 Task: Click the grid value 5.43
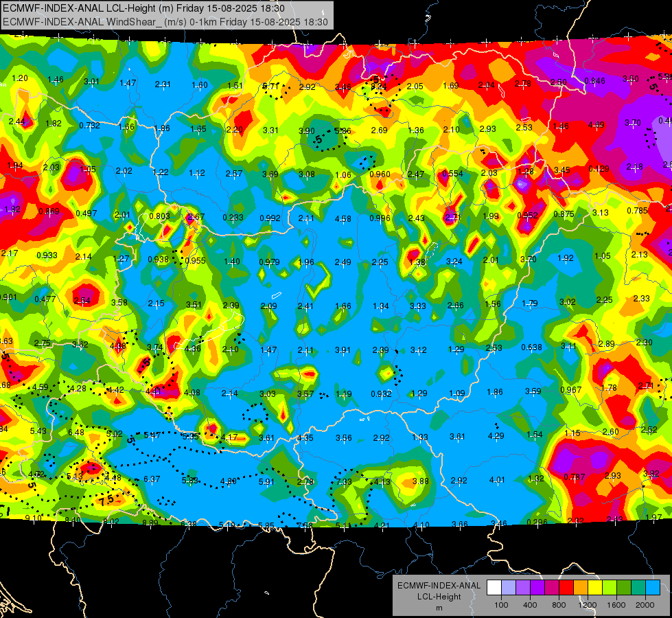point(38,431)
